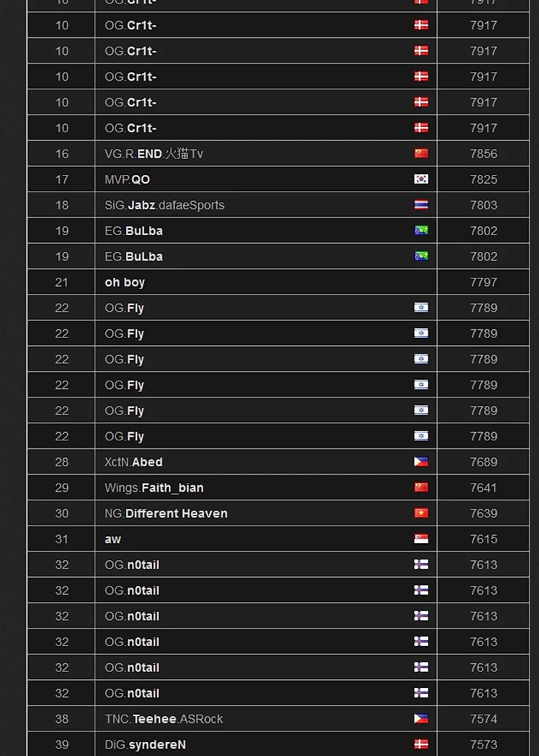The image size is (539, 756).
Task: Click the rating value 7797
Action: (484, 282)
